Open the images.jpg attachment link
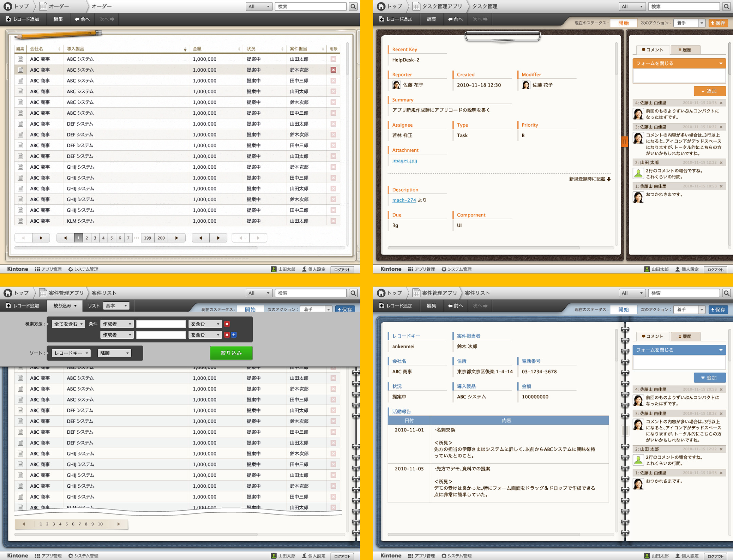Screen dimensions: 733x560 pyautogui.click(x=405, y=161)
